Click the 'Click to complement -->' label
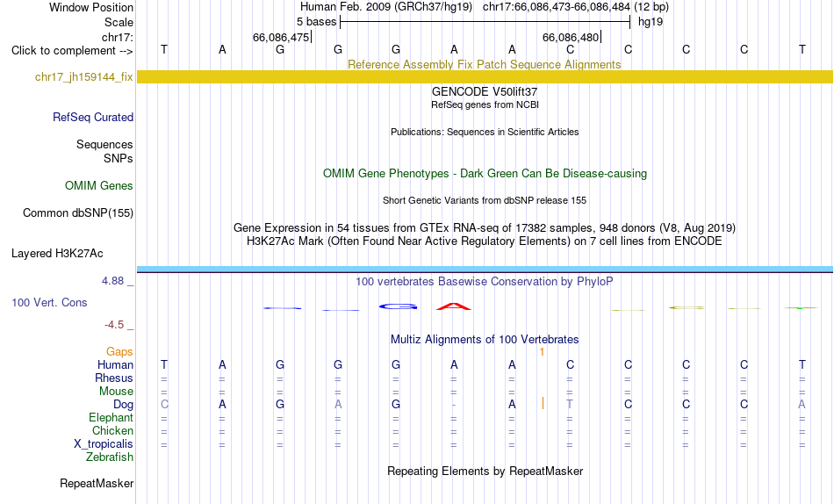Viewport: 834px width, 504px height. click(72, 51)
